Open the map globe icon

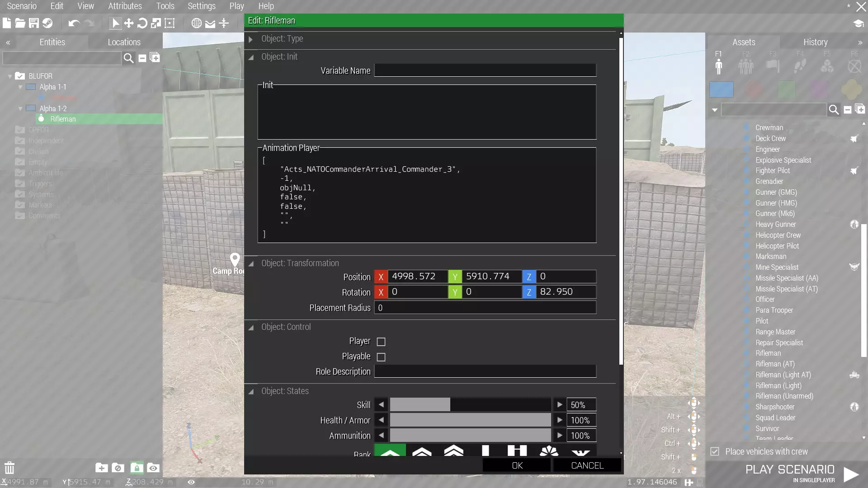click(196, 23)
